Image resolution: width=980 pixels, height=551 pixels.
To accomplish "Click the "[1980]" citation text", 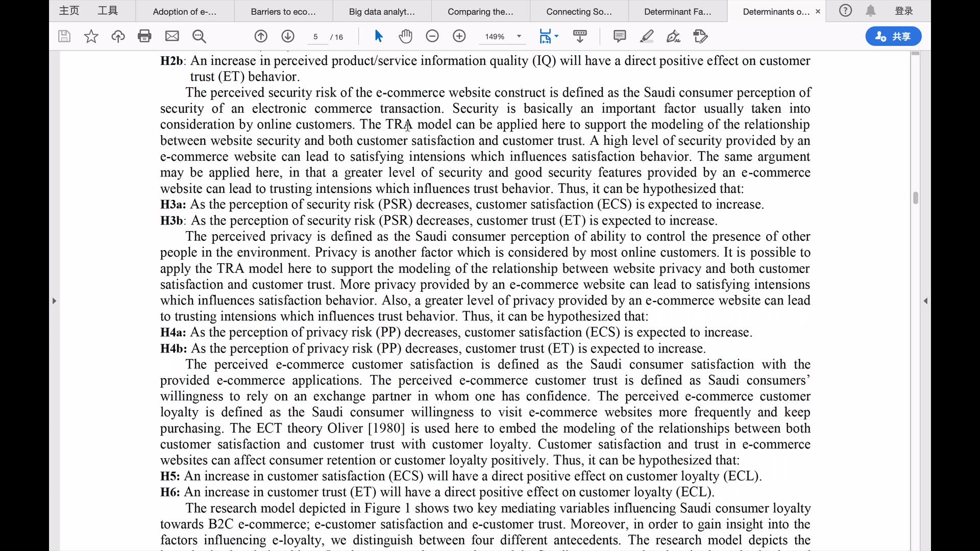I will pyautogui.click(x=386, y=429).
